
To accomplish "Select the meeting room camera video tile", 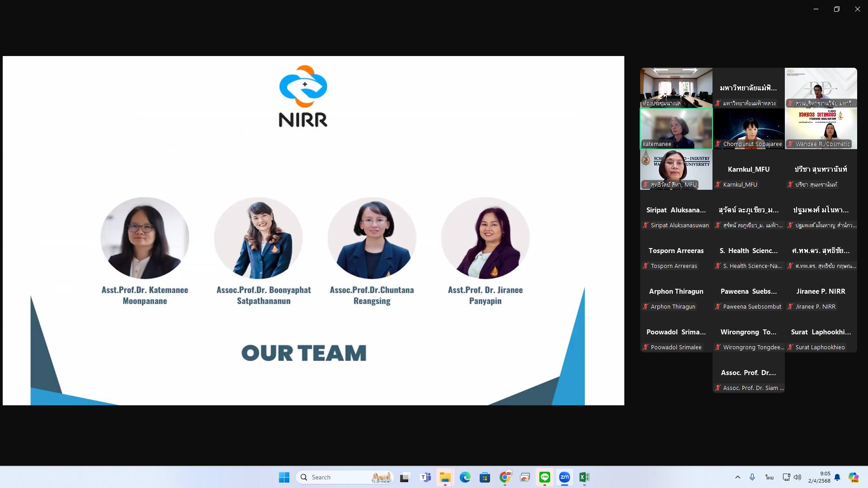I will (x=676, y=88).
